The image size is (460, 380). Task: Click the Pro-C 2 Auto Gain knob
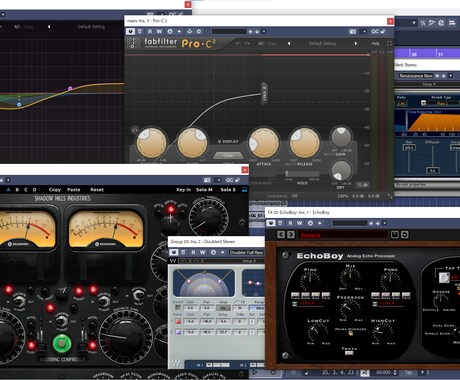pos(341,137)
